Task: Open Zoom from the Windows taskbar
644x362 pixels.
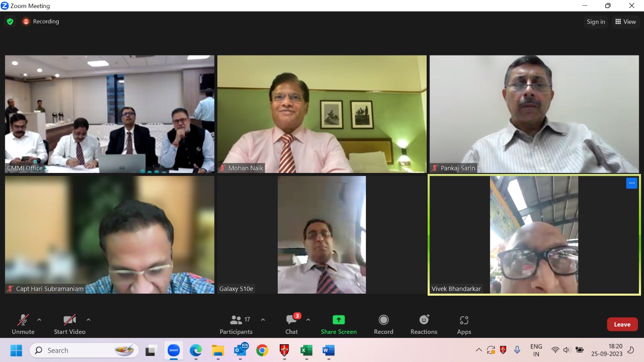Action: click(174, 351)
